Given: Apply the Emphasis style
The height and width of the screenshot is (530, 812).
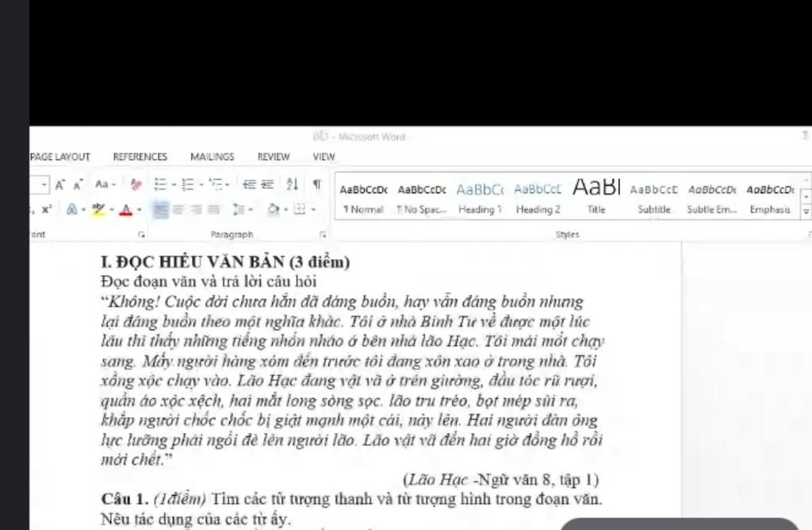Looking at the screenshot, I should [770, 198].
